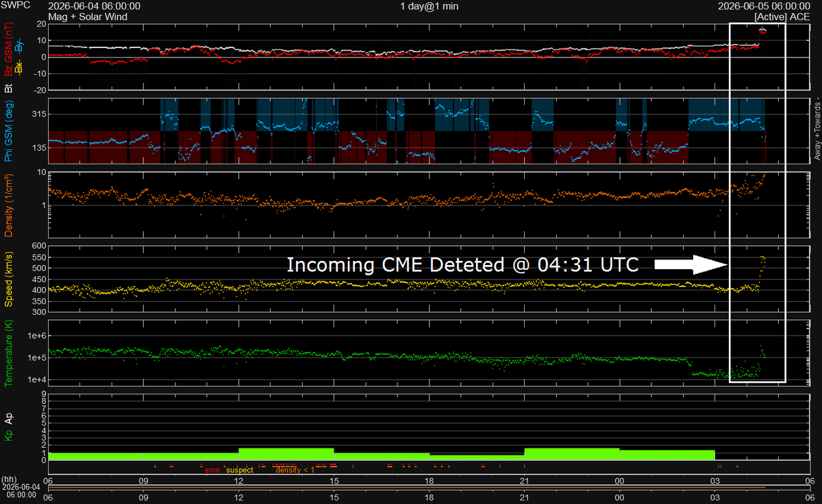
Task: Click the 135 tick on the Phi axis
Action: [38, 148]
